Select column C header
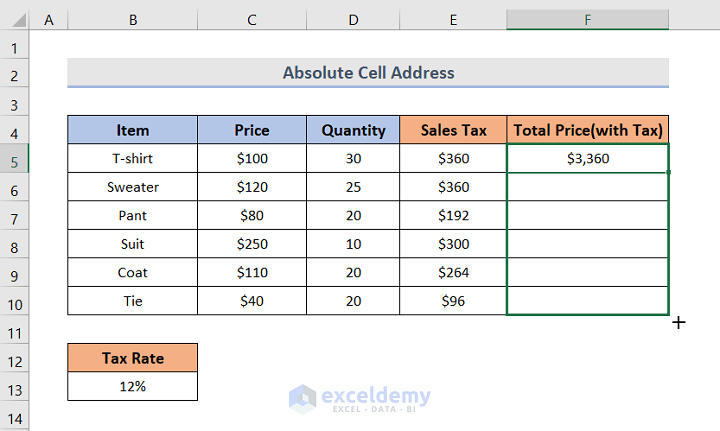 252,19
